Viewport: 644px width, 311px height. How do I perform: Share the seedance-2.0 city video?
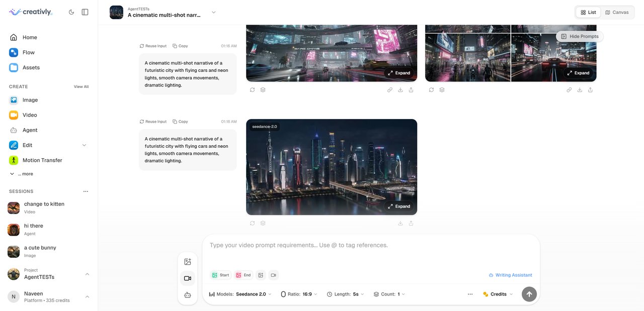(411, 223)
